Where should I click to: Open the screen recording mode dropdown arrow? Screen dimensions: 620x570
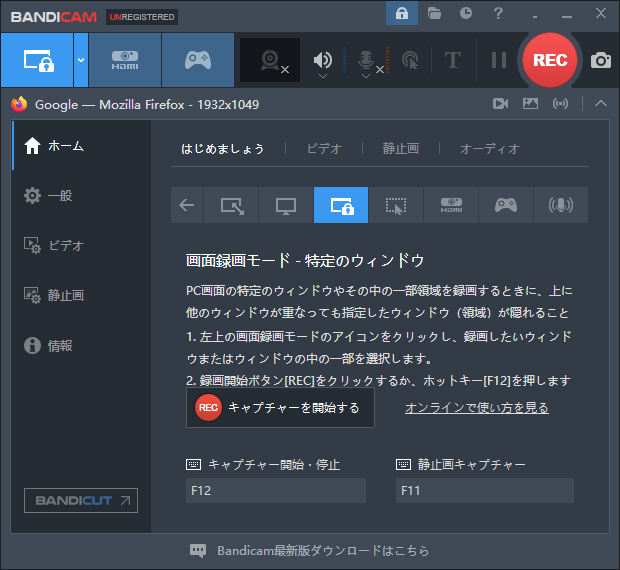click(x=81, y=60)
